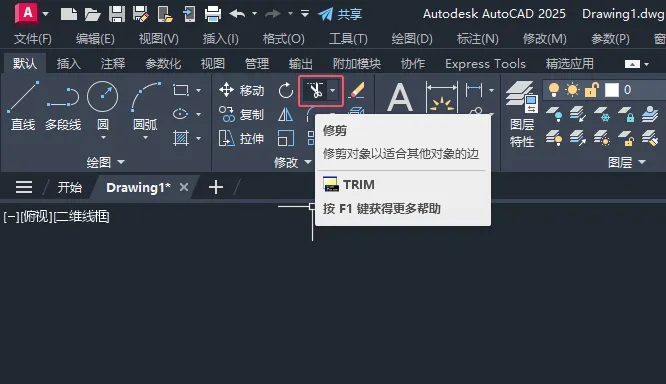Expand the ellipse tool dropdown arrow

click(198, 114)
